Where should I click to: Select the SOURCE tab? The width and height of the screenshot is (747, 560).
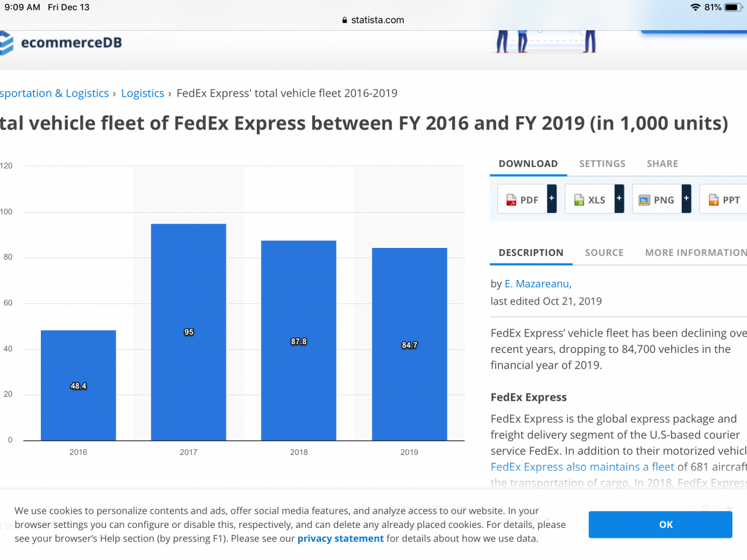604,253
